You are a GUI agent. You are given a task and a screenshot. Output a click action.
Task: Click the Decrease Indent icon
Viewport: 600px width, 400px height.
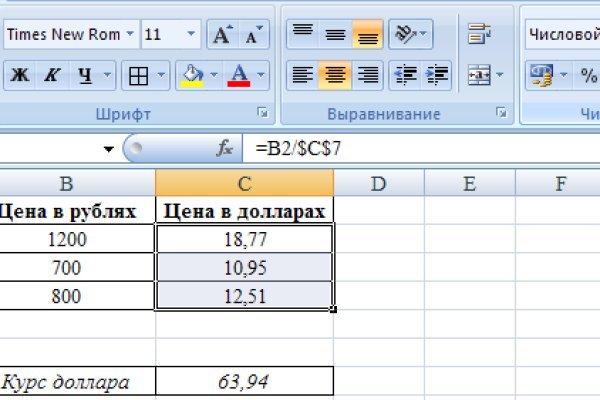[x=405, y=74]
